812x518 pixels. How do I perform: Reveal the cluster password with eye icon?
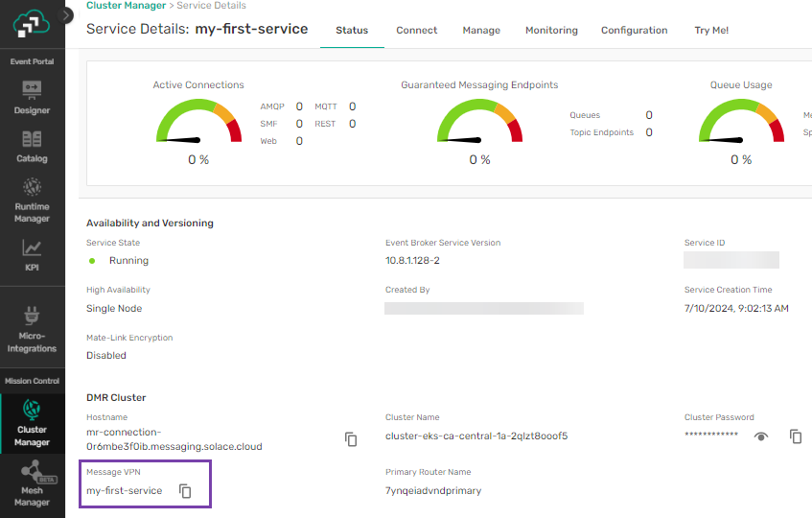click(x=761, y=436)
